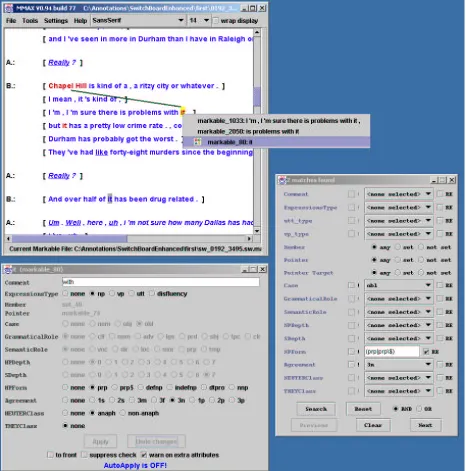466x471 pixels.
Task: Open the Case dropdown showing abl
Action: click(399, 285)
